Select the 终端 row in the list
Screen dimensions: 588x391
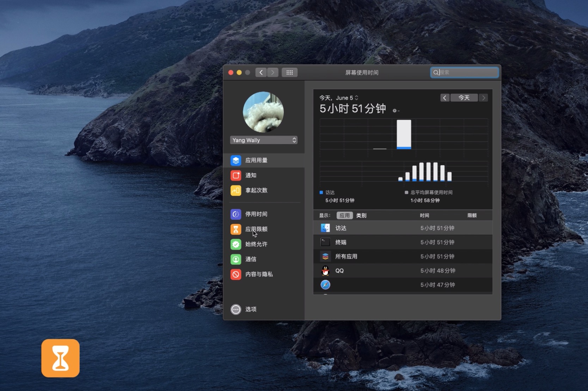pos(388,242)
